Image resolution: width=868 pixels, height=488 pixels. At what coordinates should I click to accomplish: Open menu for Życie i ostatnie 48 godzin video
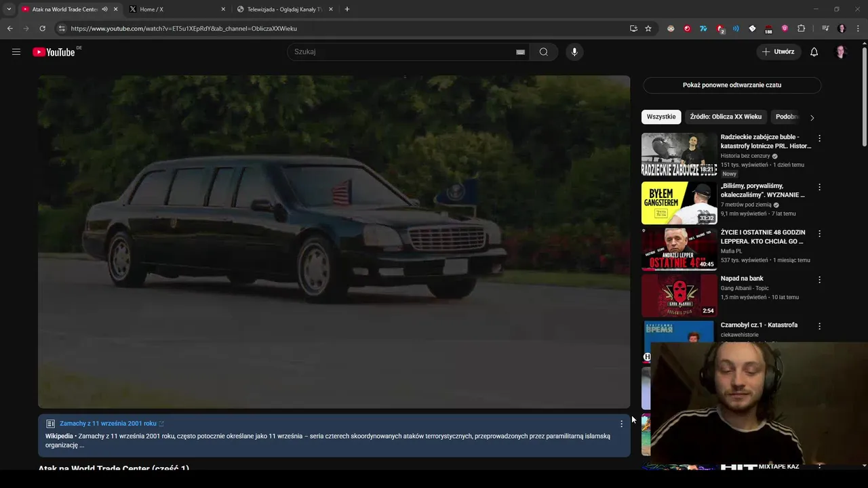[x=819, y=233]
